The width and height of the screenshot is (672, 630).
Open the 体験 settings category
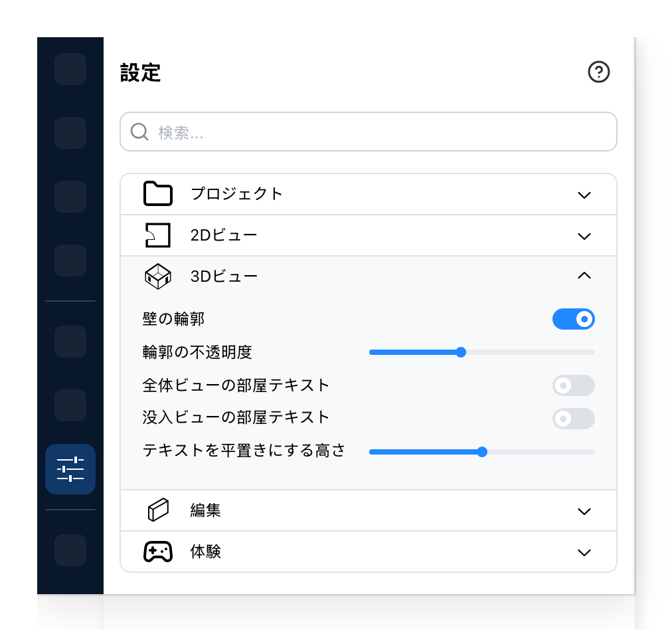pos(369,552)
